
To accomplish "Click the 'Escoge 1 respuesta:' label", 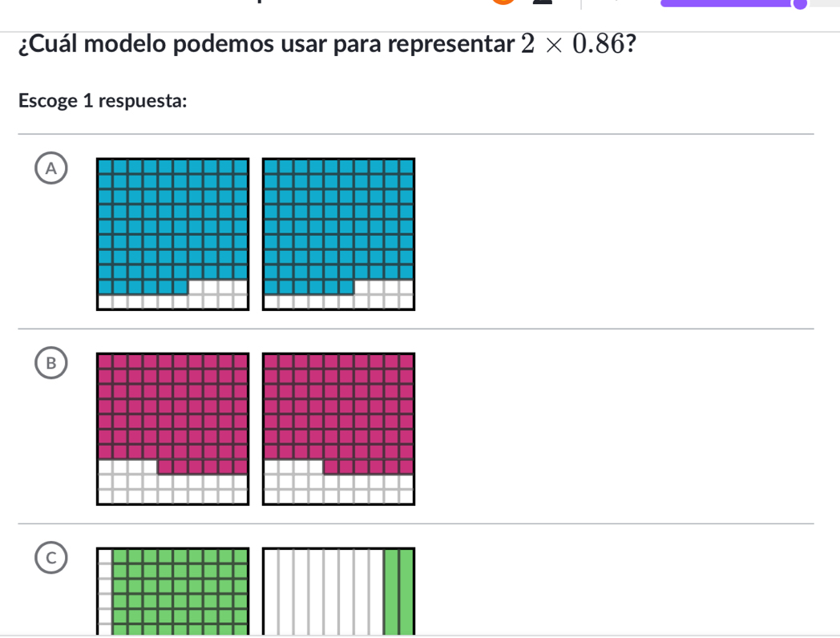I will [101, 101].
